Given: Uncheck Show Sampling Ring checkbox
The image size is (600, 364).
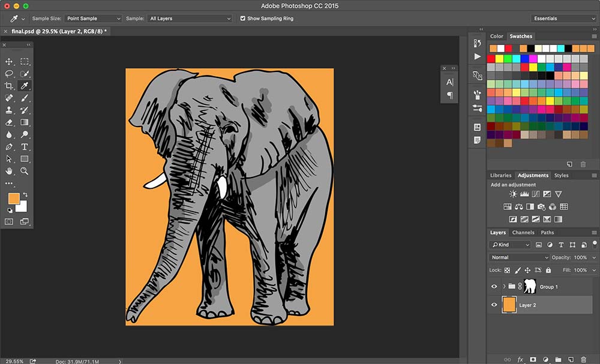Looking at the screenshot, I should [x=243, y=19].
